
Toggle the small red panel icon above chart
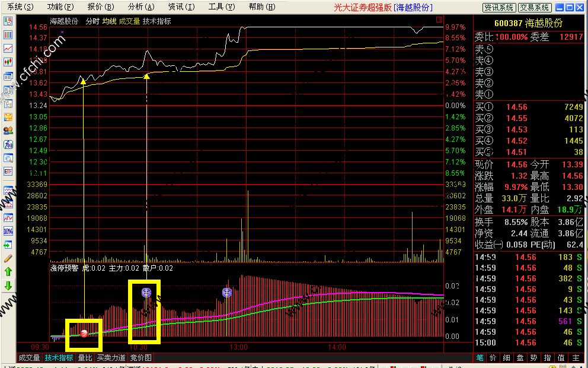click(x=439, y=20)
